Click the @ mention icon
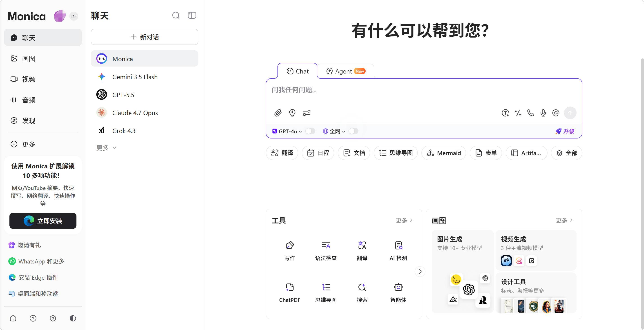Image resolution: width=644 pixels, height=330 pixels. (555, 113)
